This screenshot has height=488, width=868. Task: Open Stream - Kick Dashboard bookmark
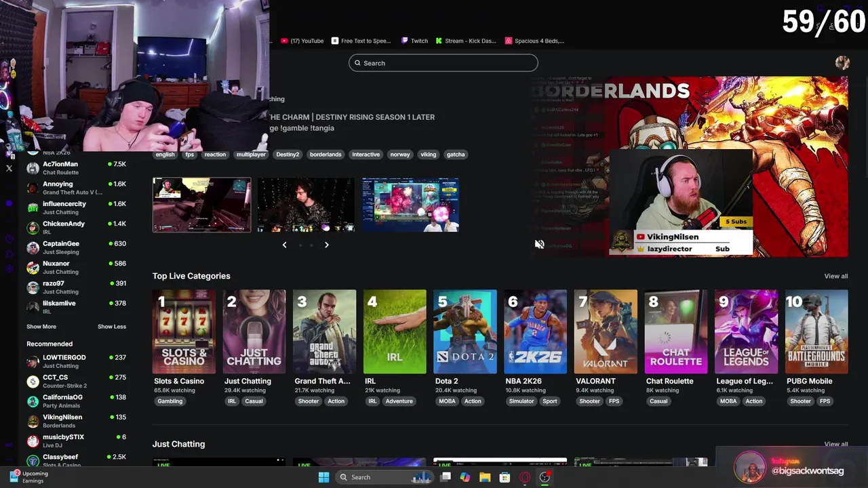466,41
